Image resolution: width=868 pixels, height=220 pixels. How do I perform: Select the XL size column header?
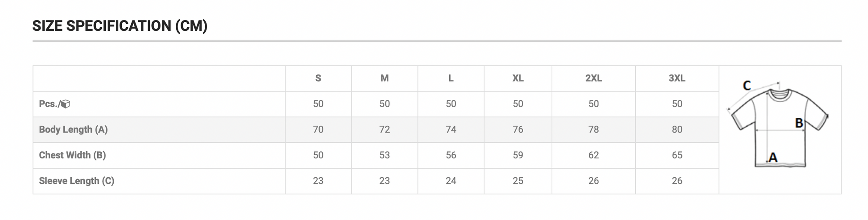[x=518, y=79]
